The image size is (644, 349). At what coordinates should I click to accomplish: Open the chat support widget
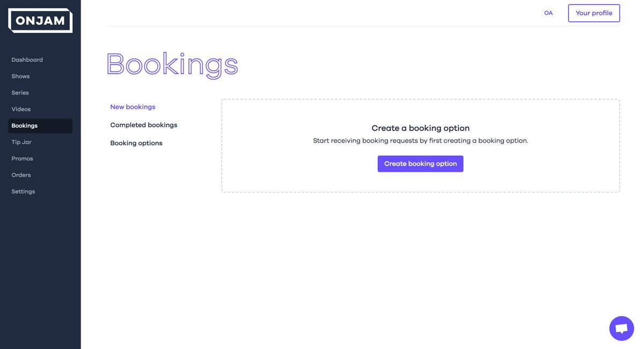point(621,327)
